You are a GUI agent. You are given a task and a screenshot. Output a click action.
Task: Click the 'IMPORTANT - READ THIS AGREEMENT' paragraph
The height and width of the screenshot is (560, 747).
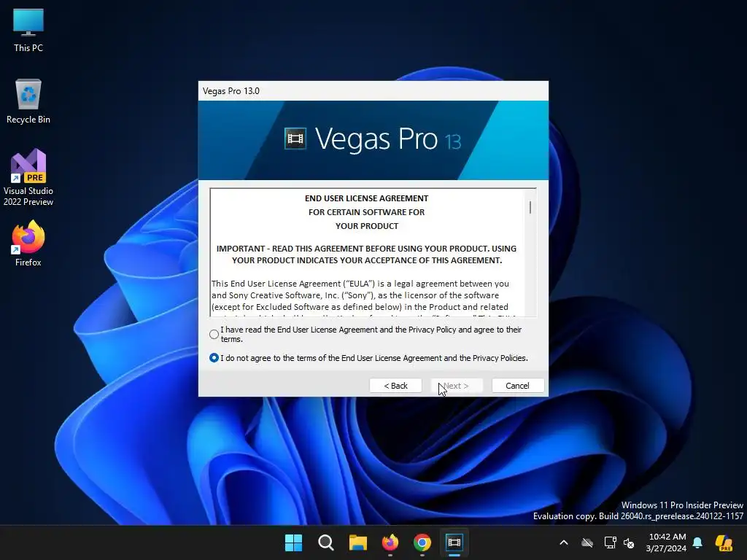point(366,254)
